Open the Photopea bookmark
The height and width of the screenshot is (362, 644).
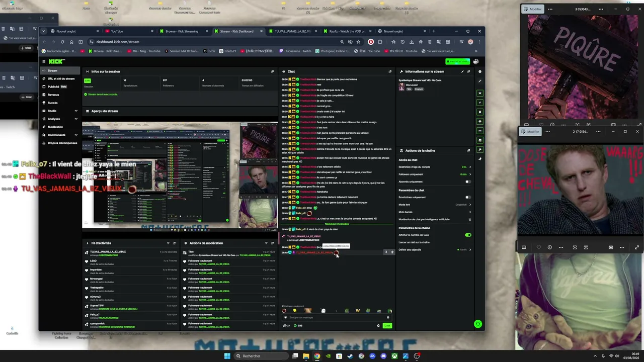tap(333, 51)
